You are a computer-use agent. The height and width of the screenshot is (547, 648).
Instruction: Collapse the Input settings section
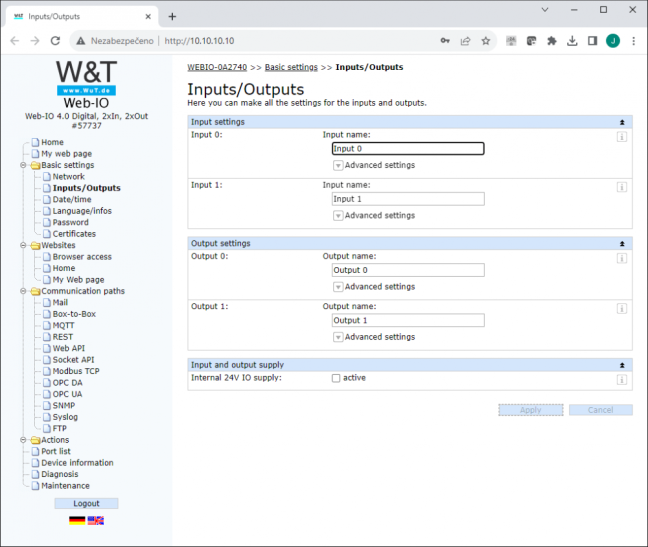click(622, 122)
